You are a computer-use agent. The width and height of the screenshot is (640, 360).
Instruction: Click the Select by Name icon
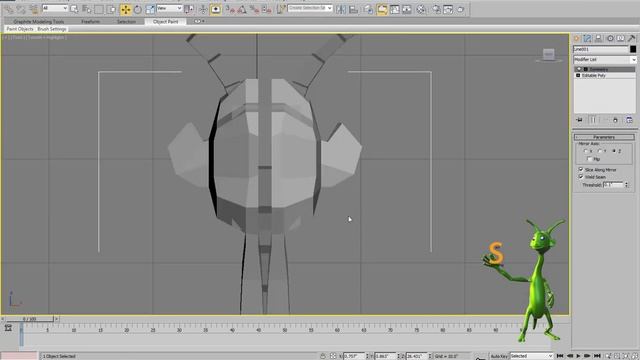tap(87, 9)
